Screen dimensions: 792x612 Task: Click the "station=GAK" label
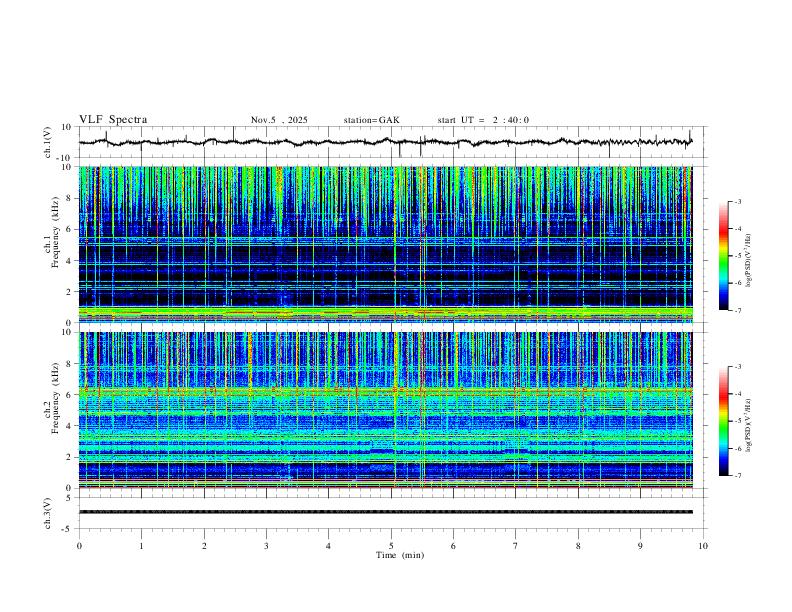tap(371, 120)
